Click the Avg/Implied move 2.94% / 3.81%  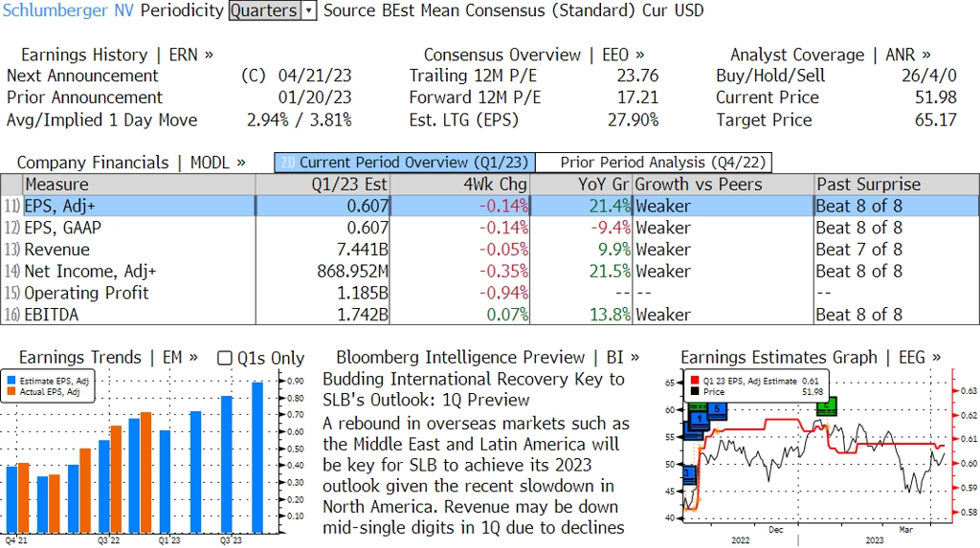[x=299, y=120]
